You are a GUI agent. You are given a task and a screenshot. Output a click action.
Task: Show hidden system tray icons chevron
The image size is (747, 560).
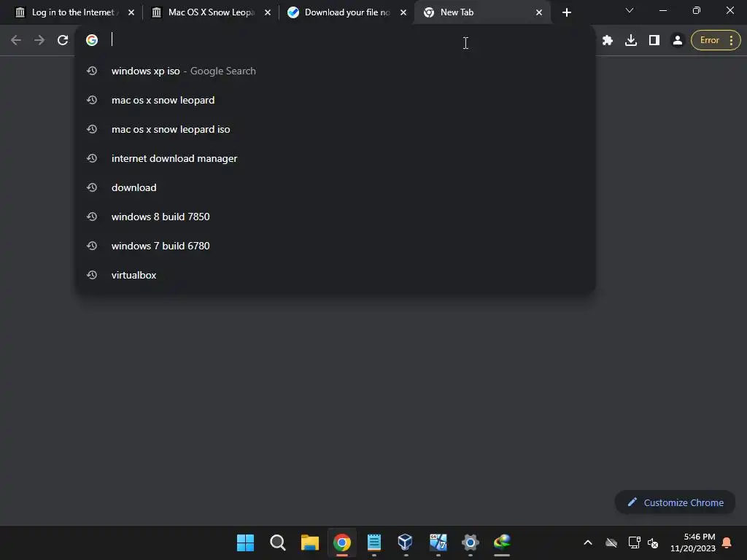tap(588, 542)
